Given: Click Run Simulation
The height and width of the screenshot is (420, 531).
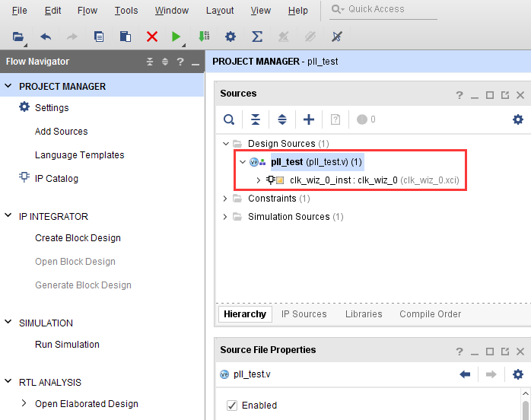Looking at the screenshot, I should click(67, 345).
